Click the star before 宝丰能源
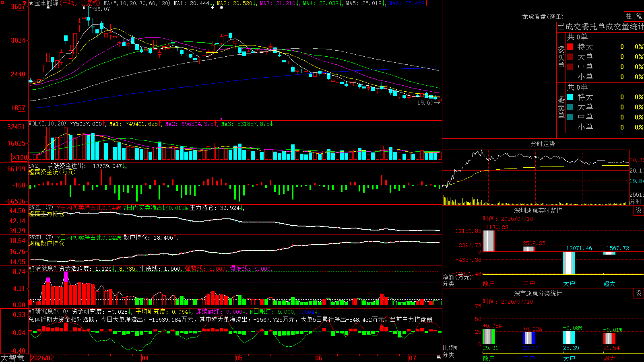The image size is (644, 362). coord(31,3)
